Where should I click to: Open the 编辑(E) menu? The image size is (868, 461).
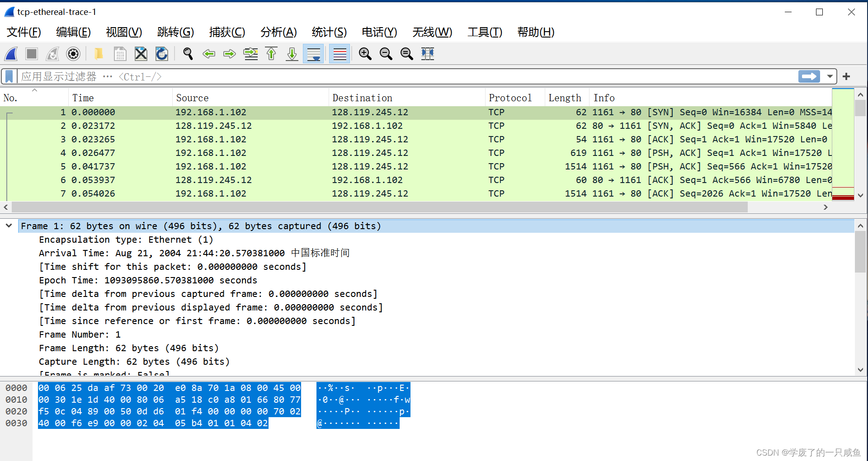click(x=73, y=32)
